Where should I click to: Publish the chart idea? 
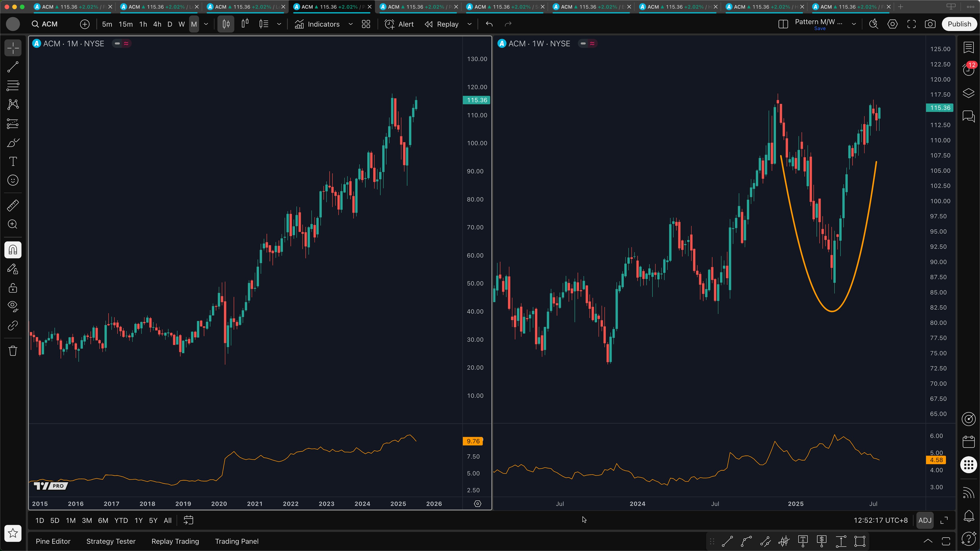coord(959,24)
